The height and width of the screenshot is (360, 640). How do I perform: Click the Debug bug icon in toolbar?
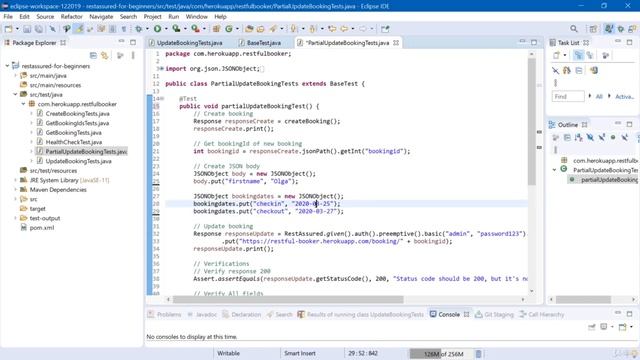[x=138, y=29]
